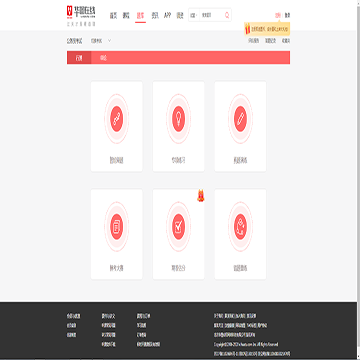Open the pencil icon card
Screen dimensions: 360x360
pyautogui.click(x=240, y=126)
